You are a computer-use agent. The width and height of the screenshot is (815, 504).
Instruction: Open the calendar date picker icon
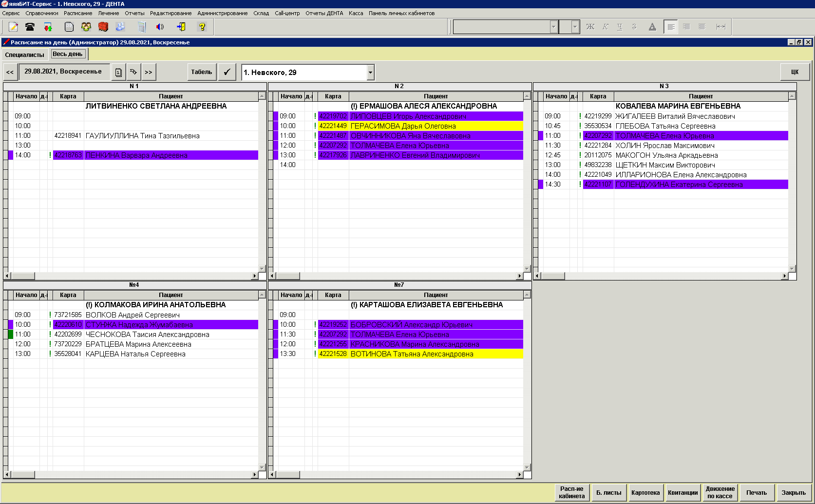pos(118,72)
